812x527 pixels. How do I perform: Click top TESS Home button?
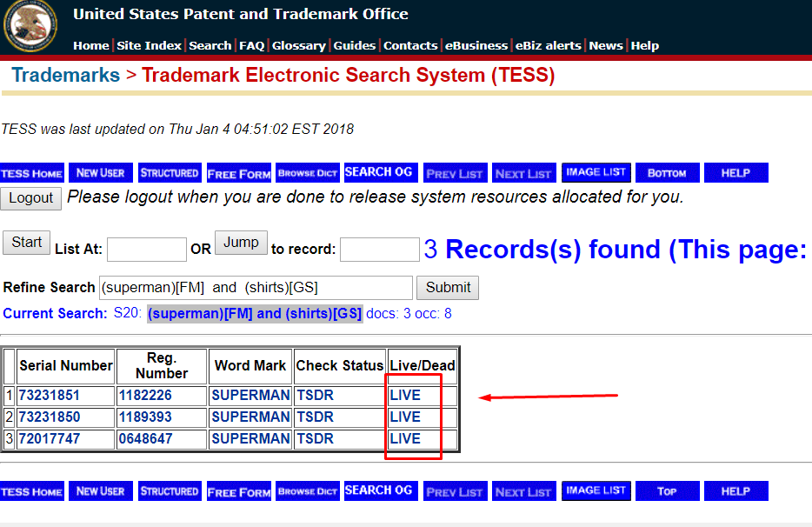32,172
